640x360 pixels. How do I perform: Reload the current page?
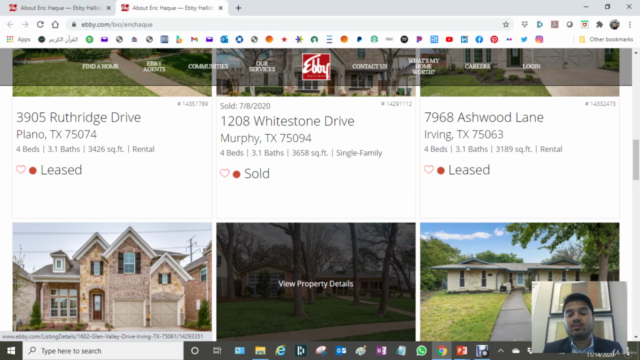point(40,24)
